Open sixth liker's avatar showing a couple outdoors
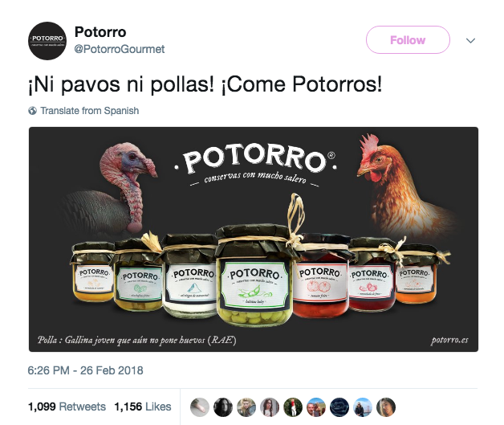 316,407
